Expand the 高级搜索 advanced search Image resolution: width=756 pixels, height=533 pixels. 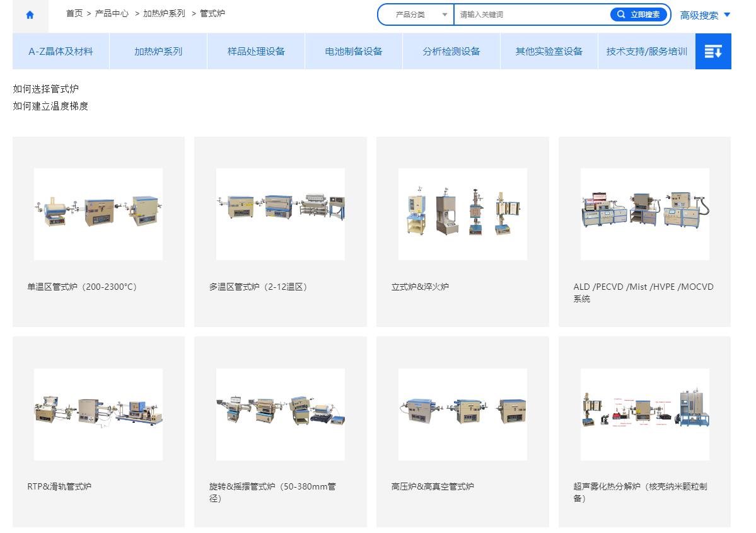click(x=705, y=15)
